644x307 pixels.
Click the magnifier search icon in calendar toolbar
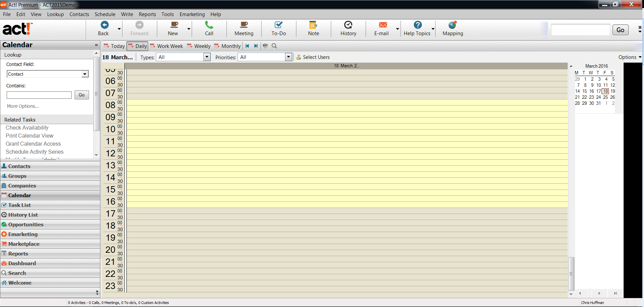pos(274,46)
